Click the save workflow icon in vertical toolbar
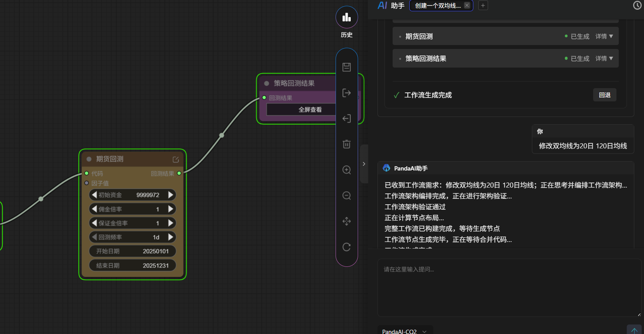Screen dimensions: 644x334 pos(346,67)
